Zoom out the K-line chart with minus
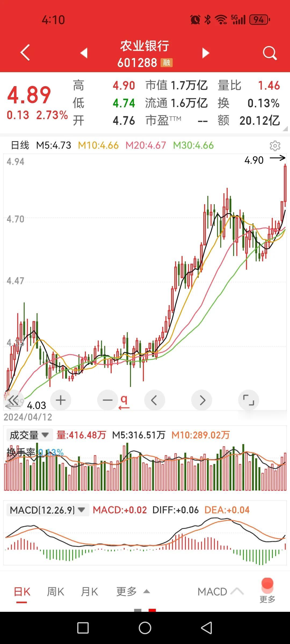 tap(107, 400)
